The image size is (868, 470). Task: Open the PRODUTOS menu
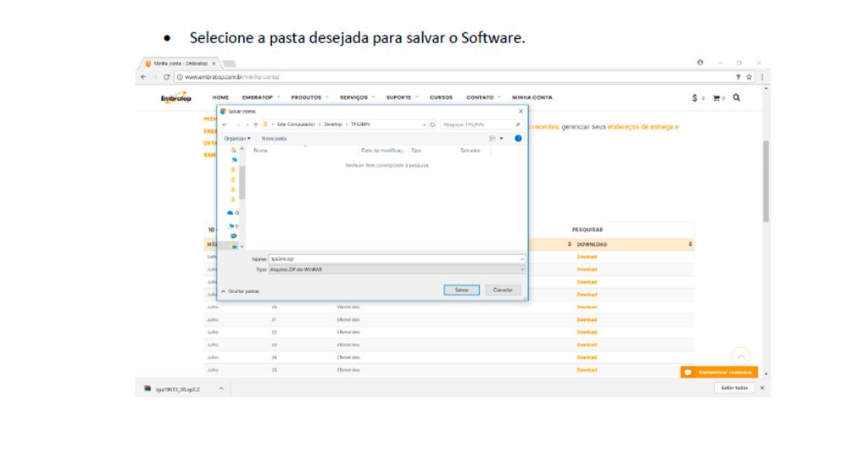pos(309,97)
